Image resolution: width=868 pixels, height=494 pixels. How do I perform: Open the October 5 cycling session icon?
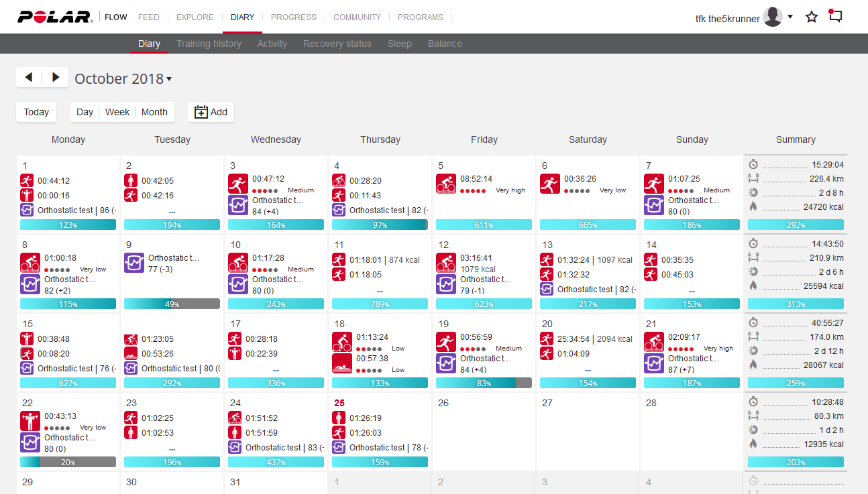pos(446,184)
